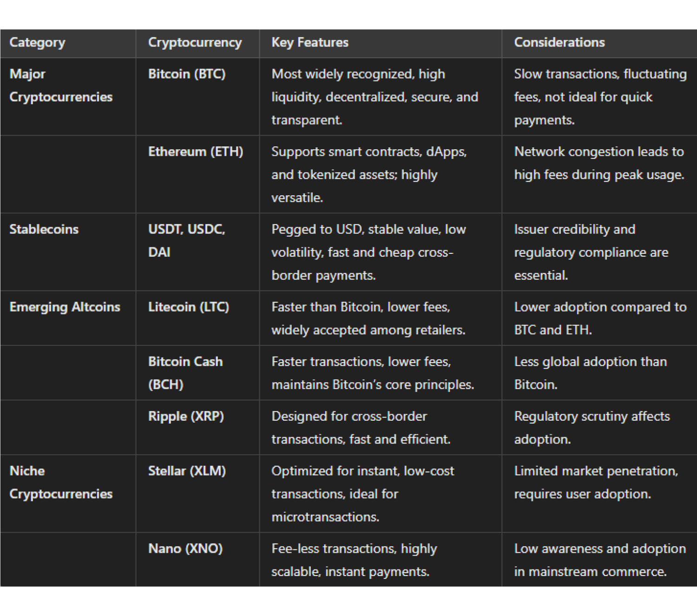The width and height of the screenshot is (697, 616).
Task: Select the Niche Cryptocurrencies category cell
Action: 61,483
